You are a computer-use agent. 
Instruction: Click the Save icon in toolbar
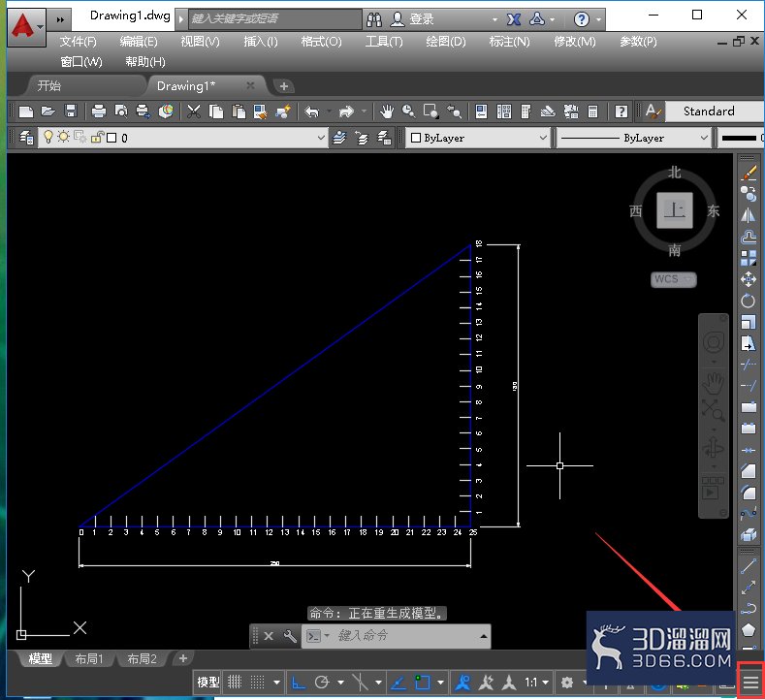coord(71,111)
